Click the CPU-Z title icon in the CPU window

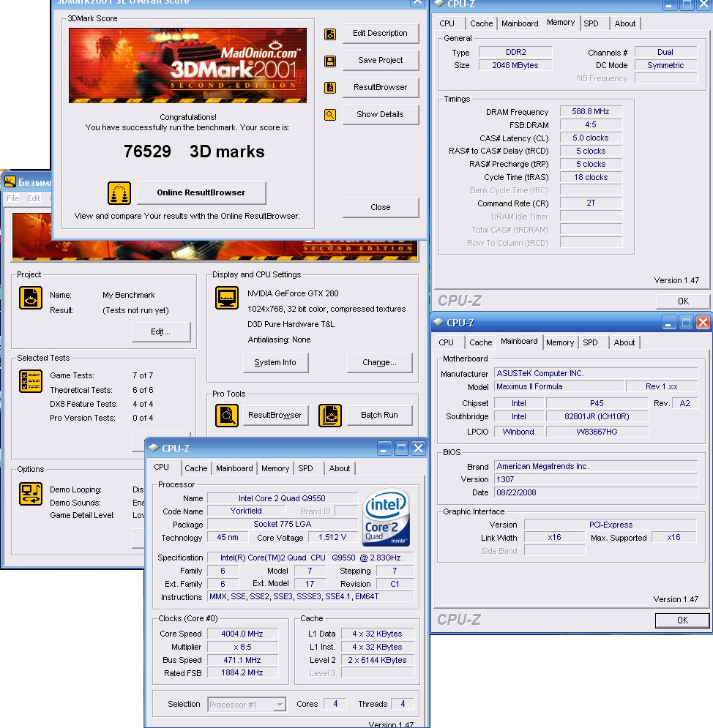coord(153,448)
